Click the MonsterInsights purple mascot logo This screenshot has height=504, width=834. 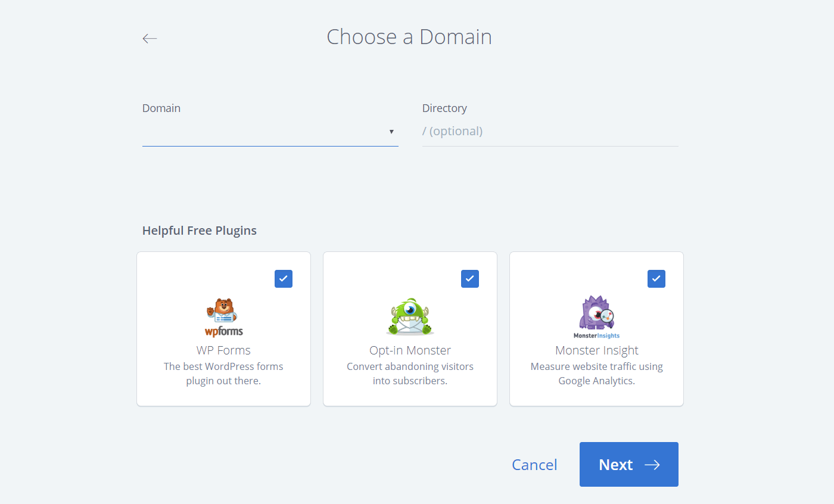point(597,317)
